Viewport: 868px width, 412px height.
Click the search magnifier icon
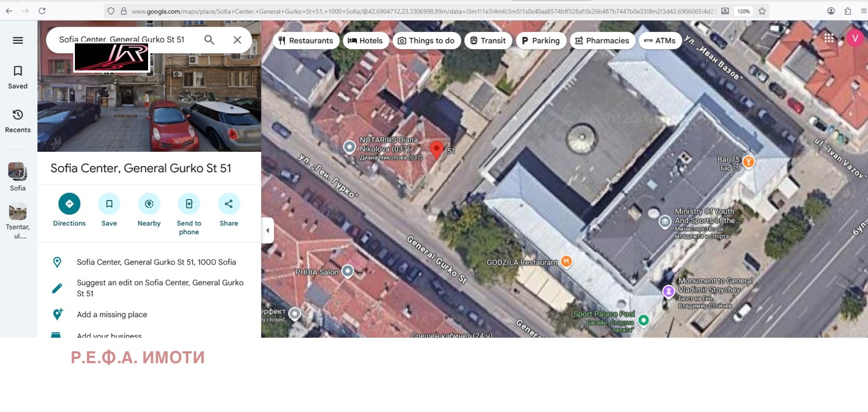pyautogui.click(x=209, y=40)
